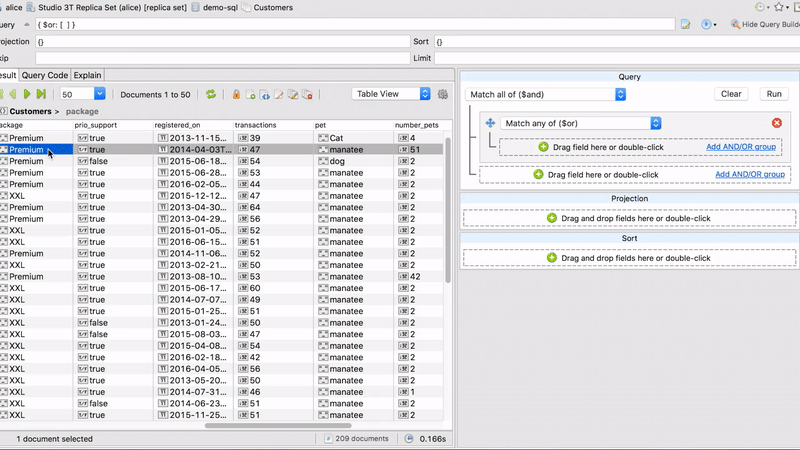Viewport: 800px width, 450px height.
Task: Click the Run button in Query builder
Action: [774, 94]
